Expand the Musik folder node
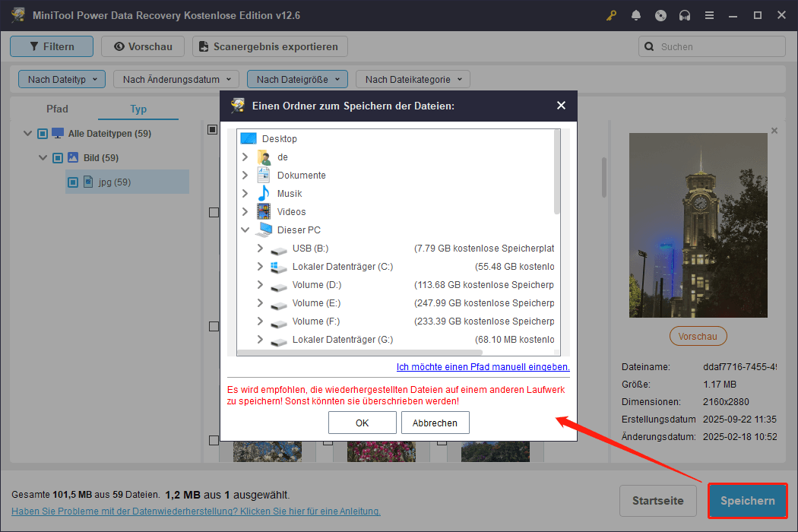Screen dimensions: 798x532 245,194
